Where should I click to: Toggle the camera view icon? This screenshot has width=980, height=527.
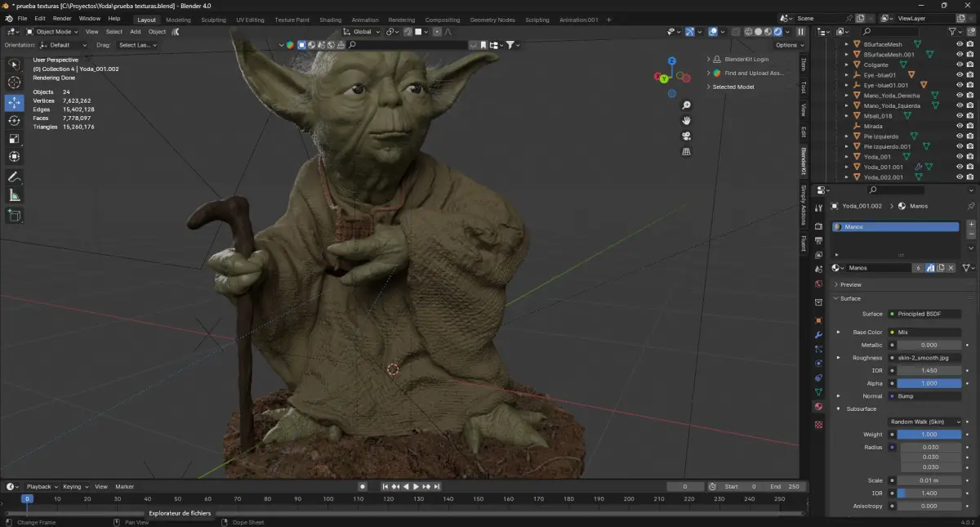[x=687, y=136]
